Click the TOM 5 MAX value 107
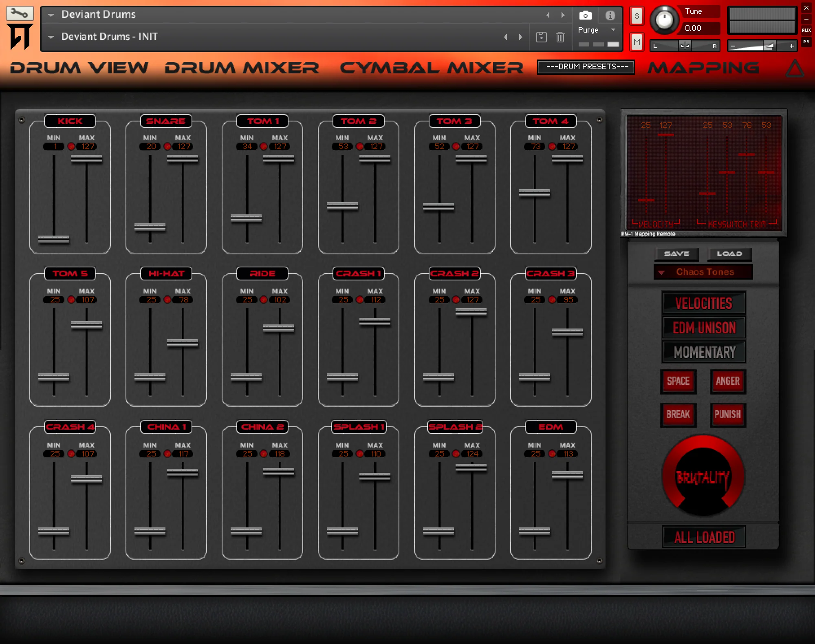Screen dimensions: 815x644 [87, 300]
